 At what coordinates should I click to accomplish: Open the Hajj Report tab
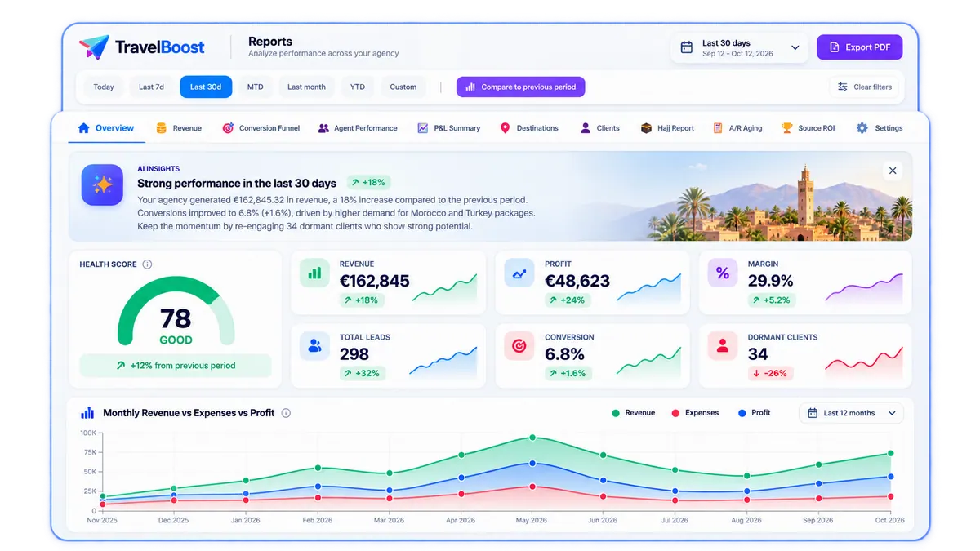667,128
